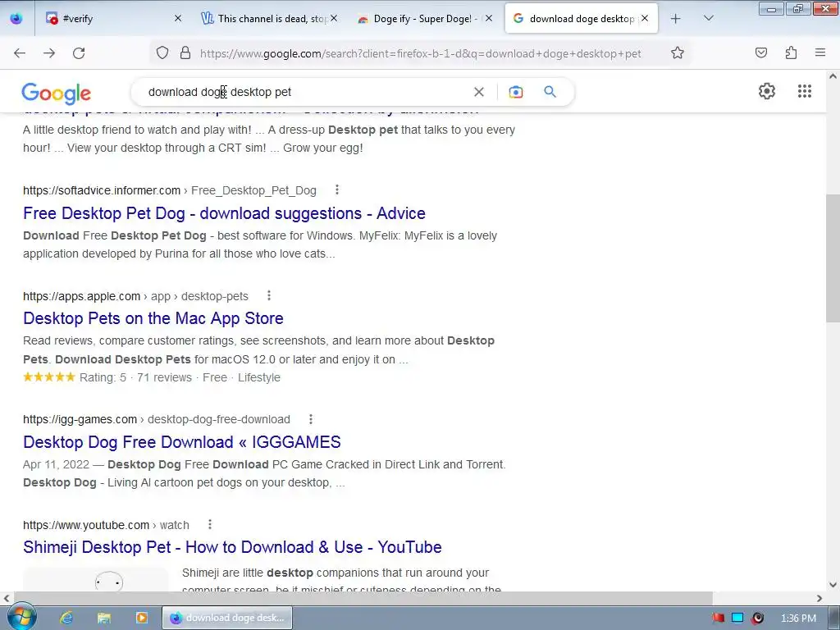The height and width of the screenshot is (630, 840).
Task: Select the Firefox taskbar window button
Action: click(227, 618)
